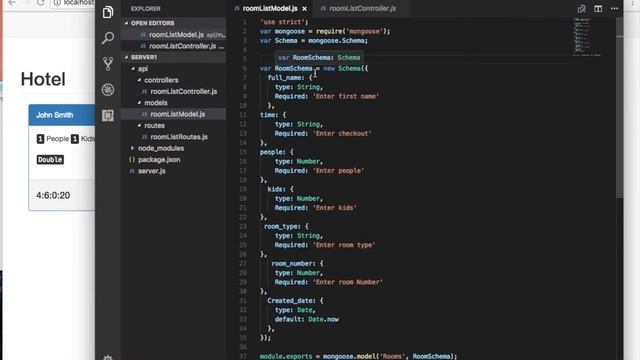Viewport: 640px width, 360px height.
Task: Click the John Smith card header in browser
Action: coord(62,115)
